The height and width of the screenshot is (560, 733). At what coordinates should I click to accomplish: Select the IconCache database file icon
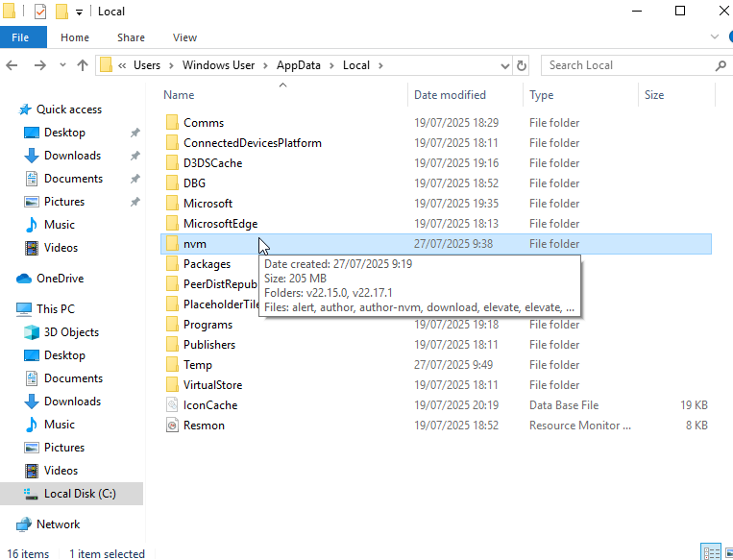point(172,404)
